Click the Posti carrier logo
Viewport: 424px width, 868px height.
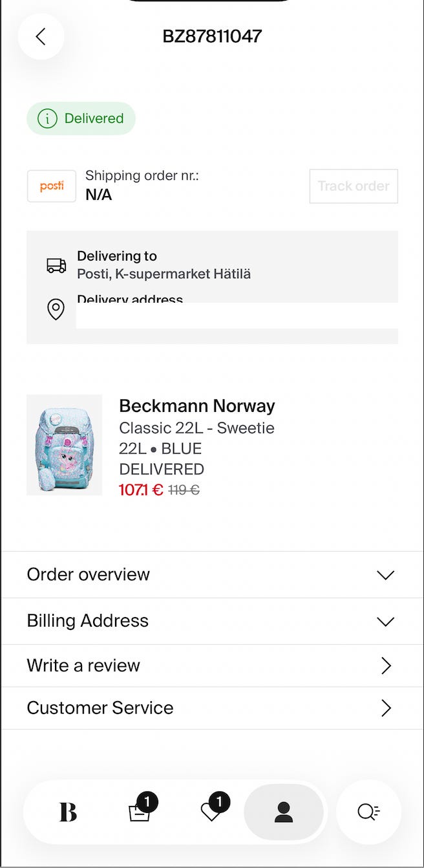pyautogui.click(x=52, y=186)
